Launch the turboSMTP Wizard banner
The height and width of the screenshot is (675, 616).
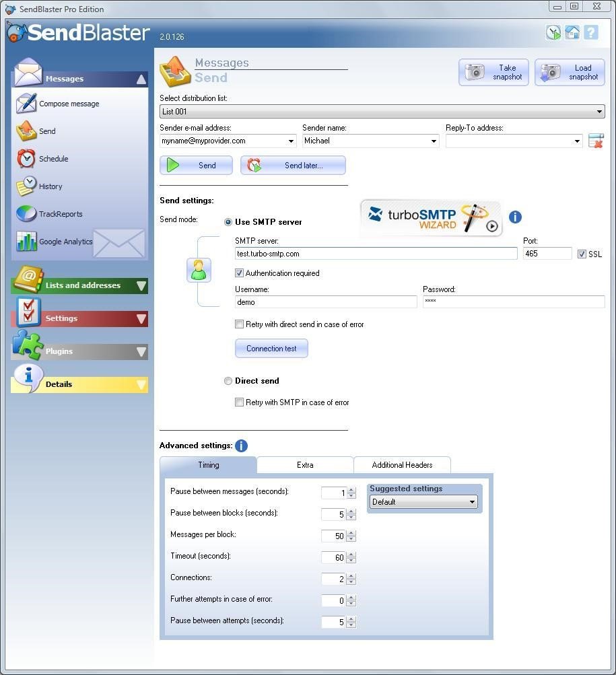coord(431,218)
